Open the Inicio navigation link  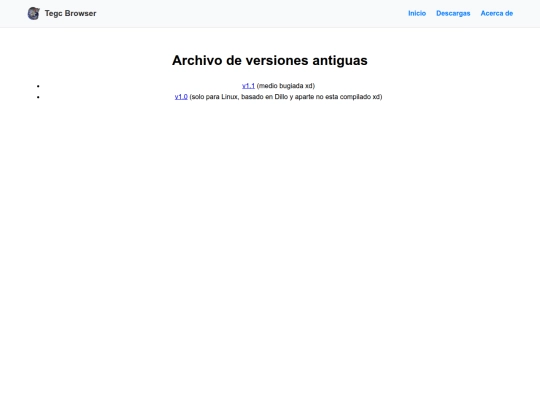click(x=417, y=13)
